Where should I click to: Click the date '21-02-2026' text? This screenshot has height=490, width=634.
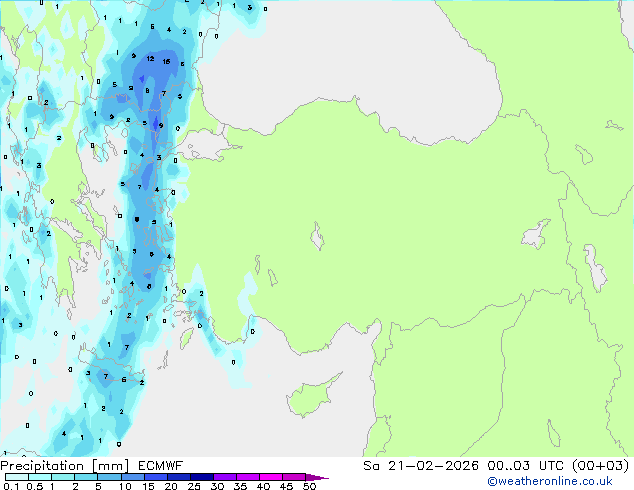coord(433,466)
